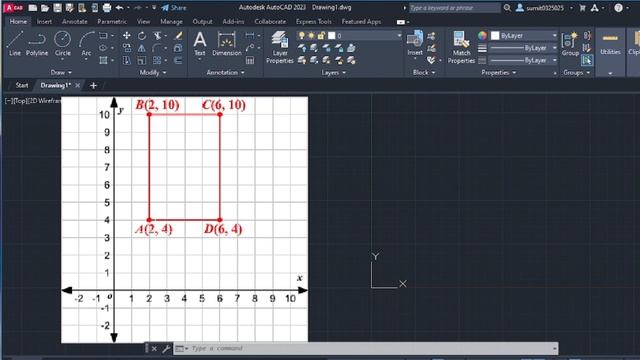Open the Manage ribbon tab

[171, 22]
